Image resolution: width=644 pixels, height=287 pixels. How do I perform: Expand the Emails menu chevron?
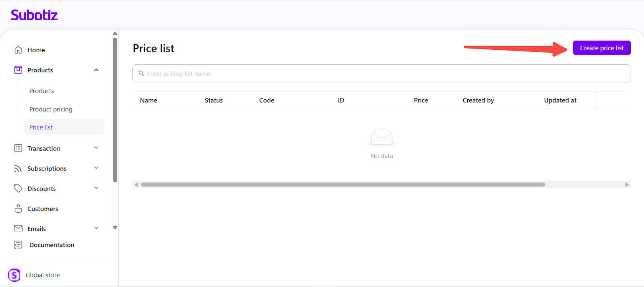pyautogui.click(x=96, y=228)
